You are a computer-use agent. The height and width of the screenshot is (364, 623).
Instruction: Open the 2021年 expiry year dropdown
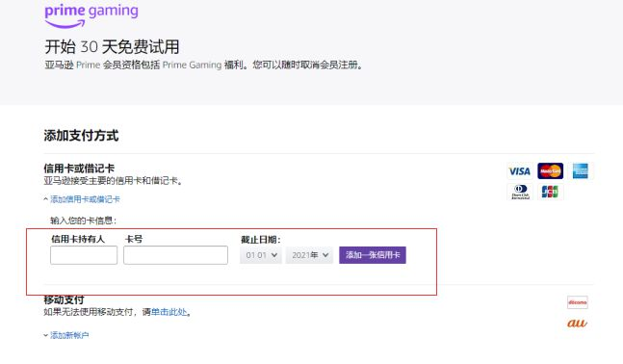[x=309, y=255]
